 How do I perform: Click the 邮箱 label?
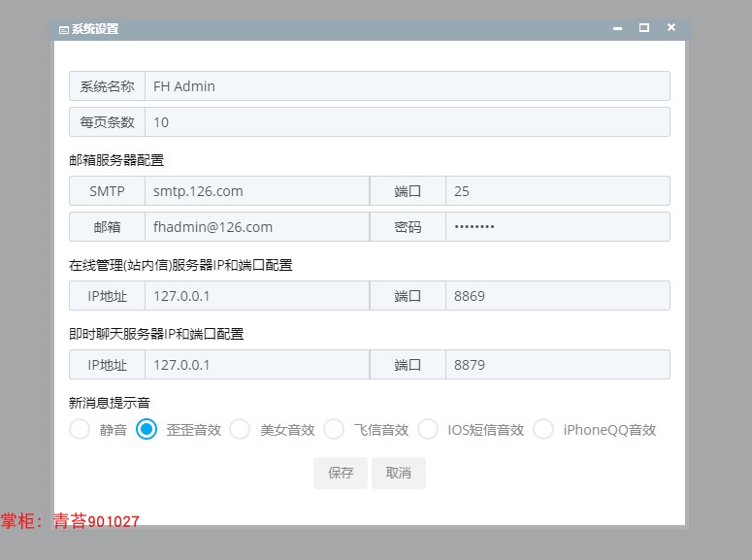point(107,226)
